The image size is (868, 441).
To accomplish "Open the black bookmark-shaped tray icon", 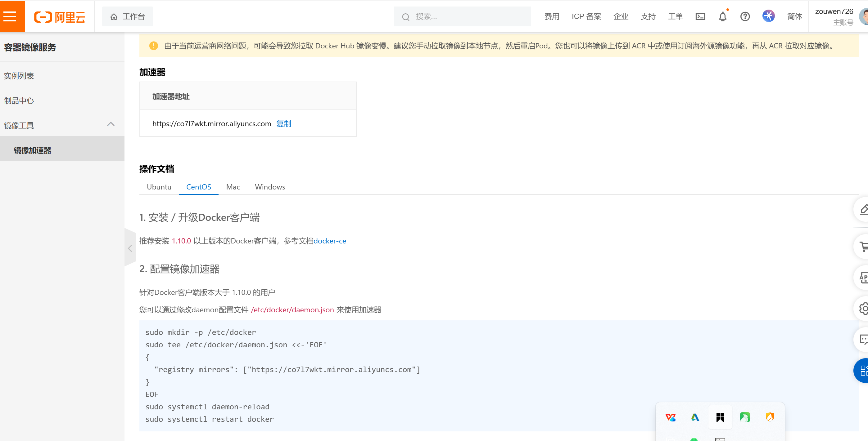I will coord(720,417).
